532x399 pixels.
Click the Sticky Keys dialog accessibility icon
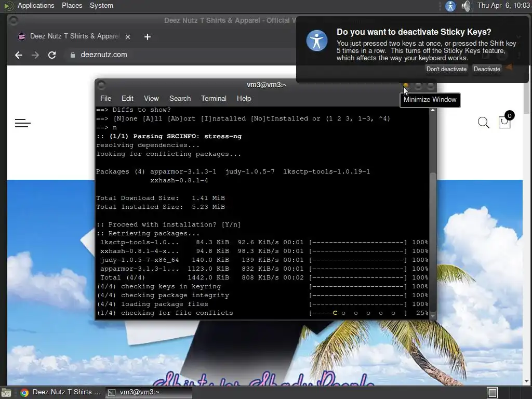(x=316, y=41)
